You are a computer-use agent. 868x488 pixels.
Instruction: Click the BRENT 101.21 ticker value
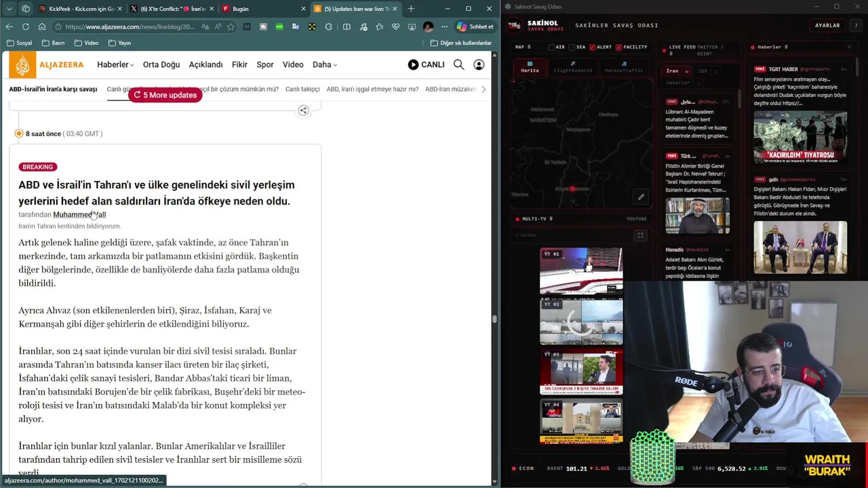(576, 468)
